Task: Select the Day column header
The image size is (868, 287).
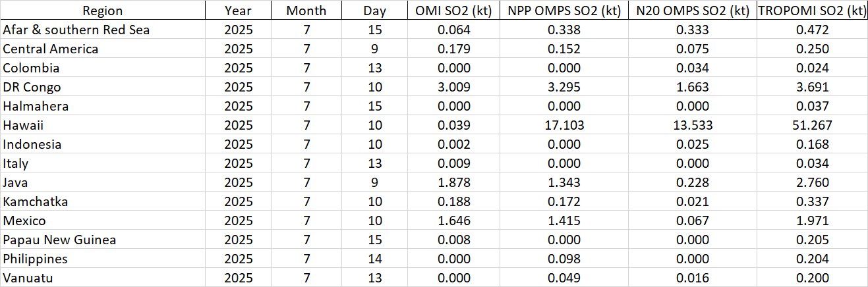Action: (374, 11)
